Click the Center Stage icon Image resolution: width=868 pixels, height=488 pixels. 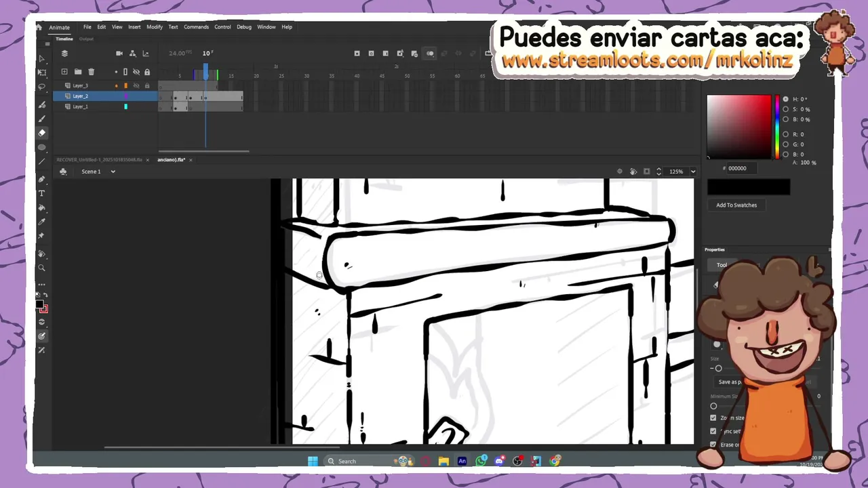point(619,171)
